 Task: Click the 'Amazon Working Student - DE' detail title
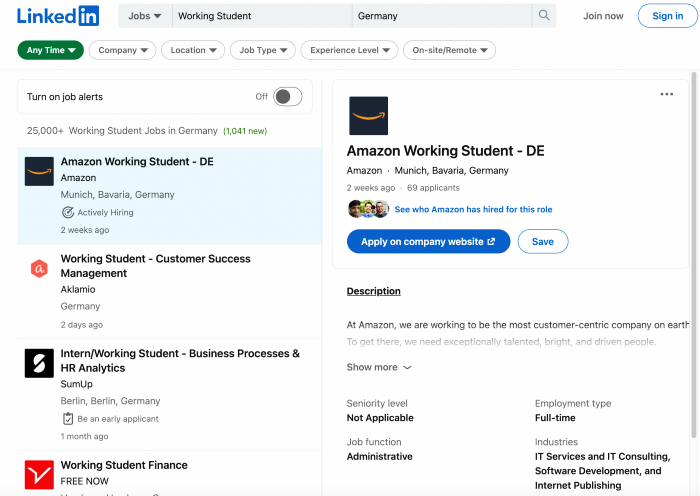[446, 150]
